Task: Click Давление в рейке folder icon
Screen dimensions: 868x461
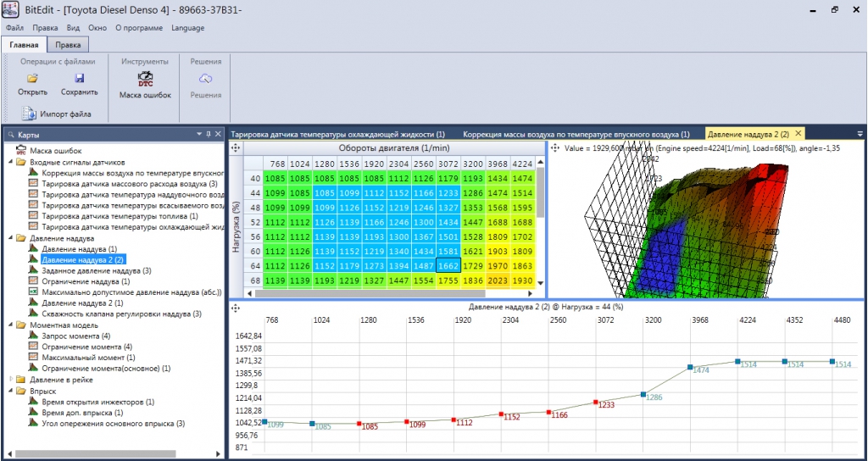Action: click(x=21, y=380)
